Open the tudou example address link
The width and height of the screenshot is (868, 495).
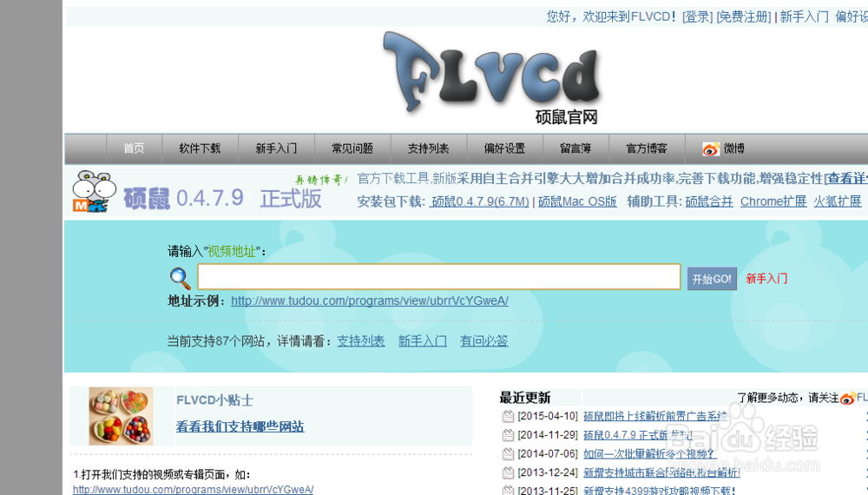[x=370, y=300]
